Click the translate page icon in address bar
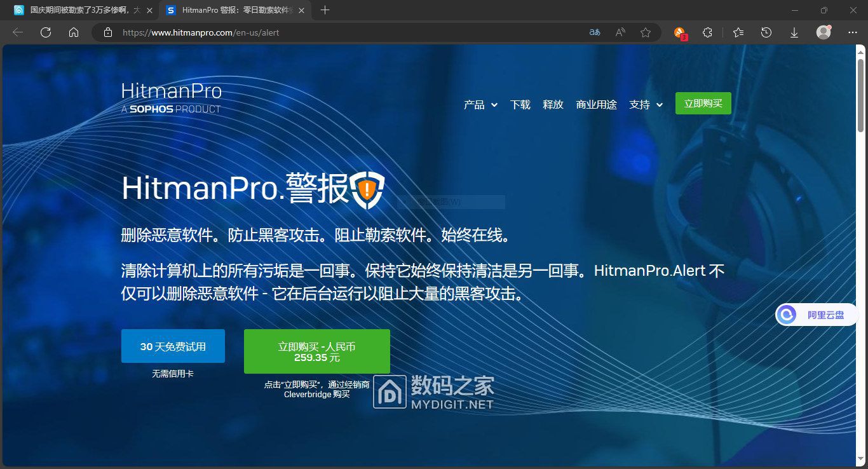This screenshot has height=469, width=868. click(x=595, y=32)
